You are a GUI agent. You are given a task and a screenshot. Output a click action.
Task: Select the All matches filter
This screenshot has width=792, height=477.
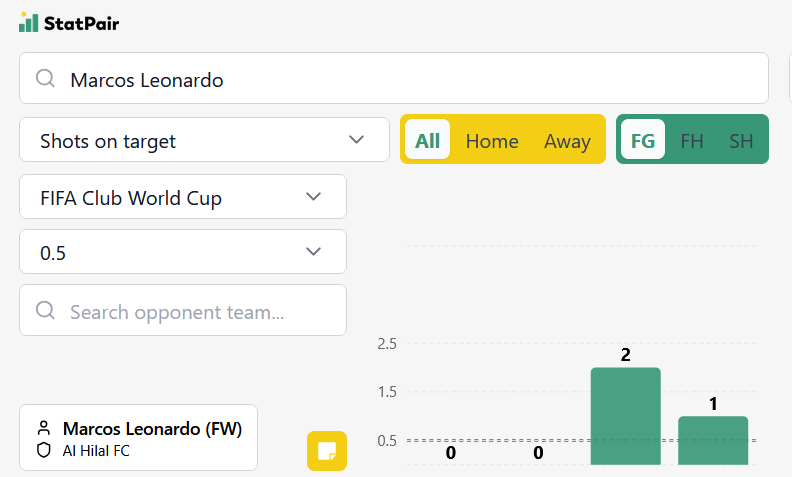[427, 139]
